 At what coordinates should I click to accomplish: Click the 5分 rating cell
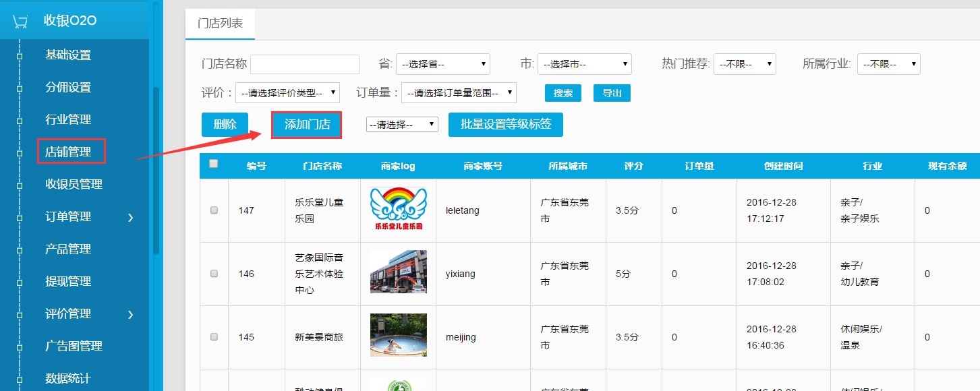point(624,274)
